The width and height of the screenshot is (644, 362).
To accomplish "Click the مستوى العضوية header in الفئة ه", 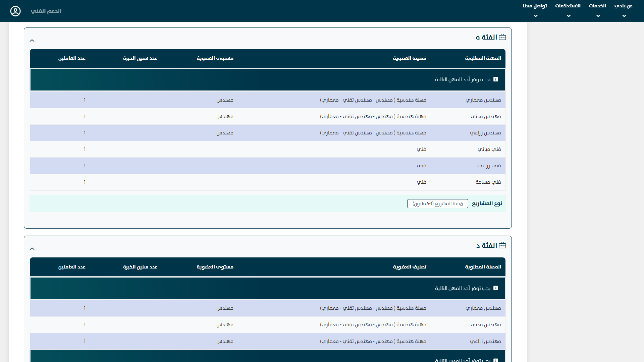I will click(215, 58).
